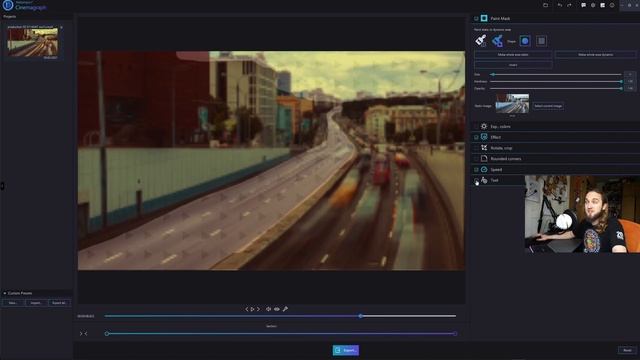
Task: Toggle mask visibility eye icon
Action: coord(277,309)
